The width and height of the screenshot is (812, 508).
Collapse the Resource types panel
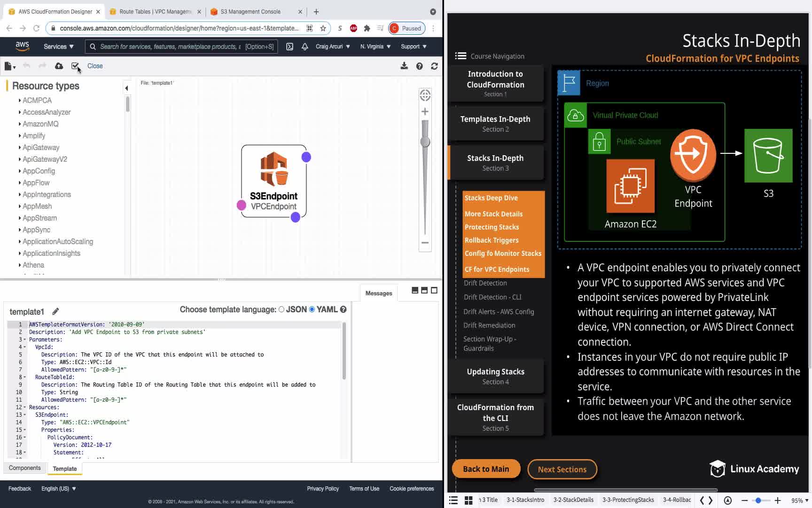[126, 88]
